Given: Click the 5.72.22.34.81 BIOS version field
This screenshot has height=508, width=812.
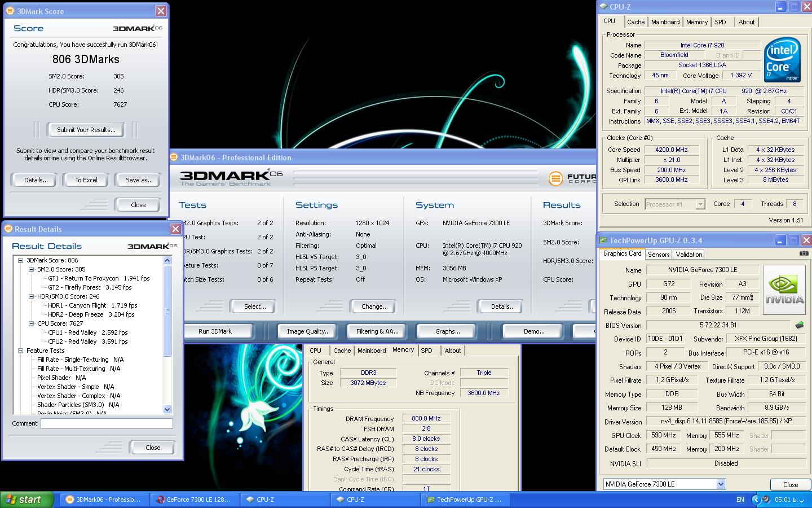Looking at the screenshot, I should (x=718, y=325).
